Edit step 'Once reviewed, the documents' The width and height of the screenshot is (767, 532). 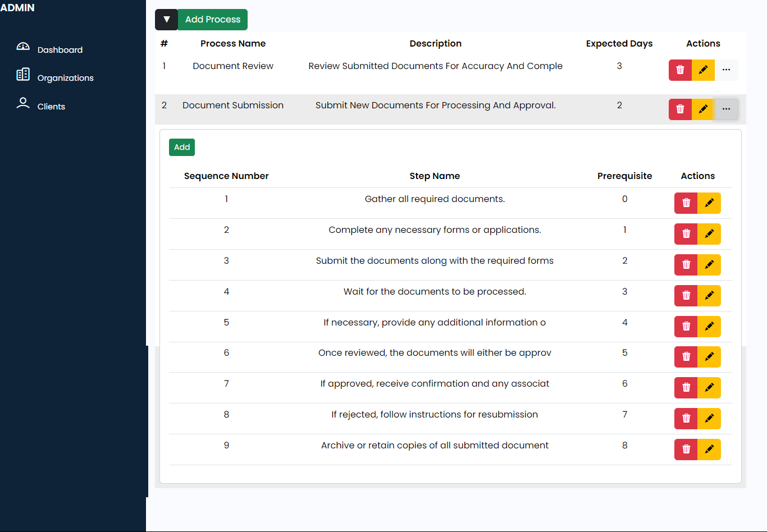click(x=709, y=357)
